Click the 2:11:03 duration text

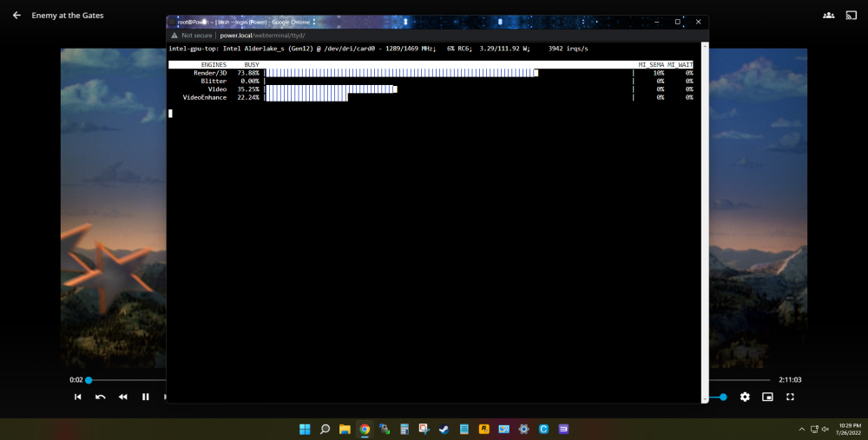click(790, 379)
